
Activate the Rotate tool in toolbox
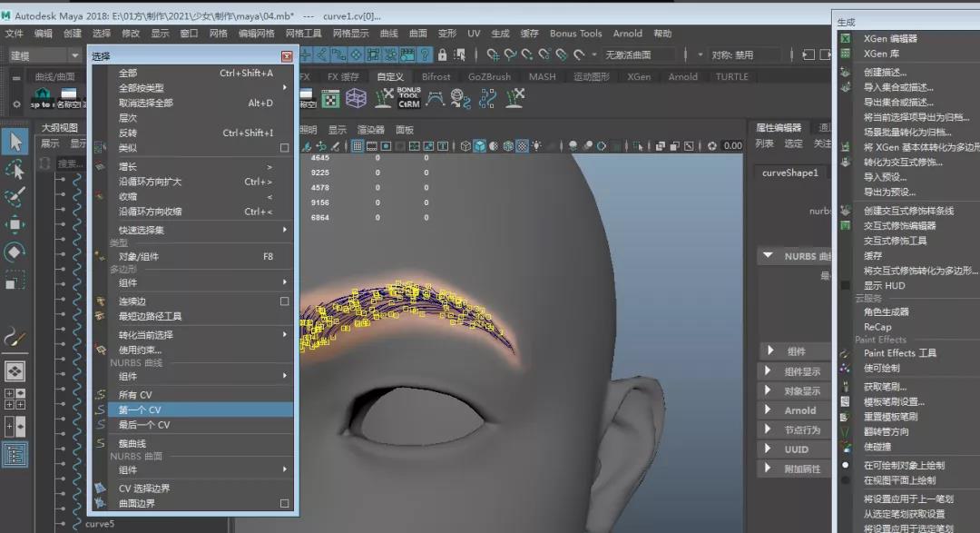click(x=15, y=252)
